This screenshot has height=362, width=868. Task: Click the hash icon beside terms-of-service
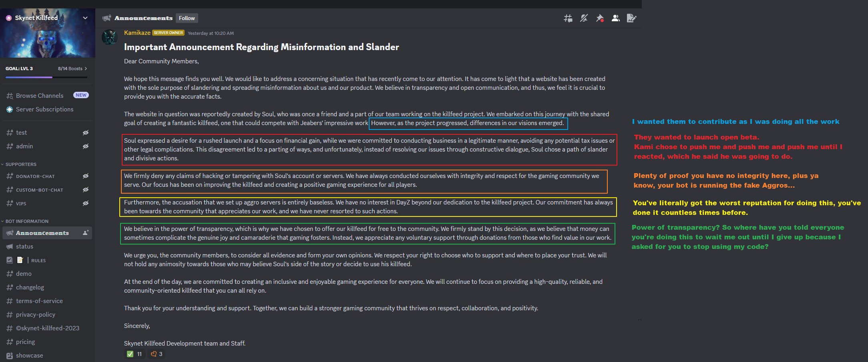10,301
